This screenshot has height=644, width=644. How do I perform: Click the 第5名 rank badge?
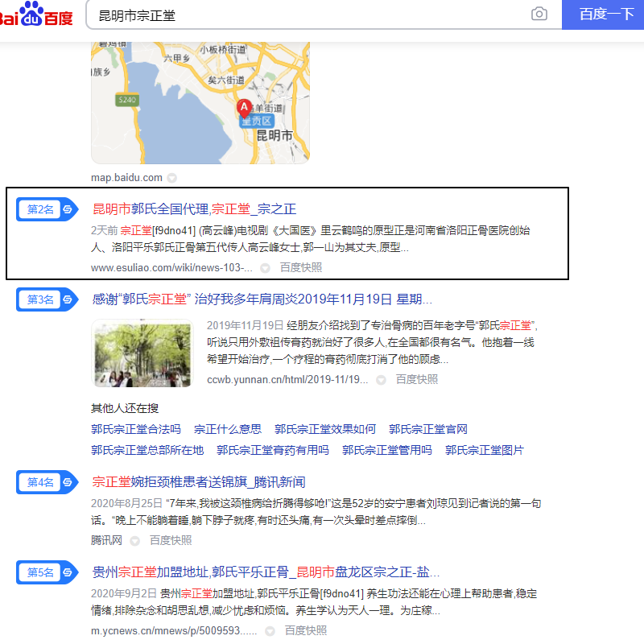(47, 572)
